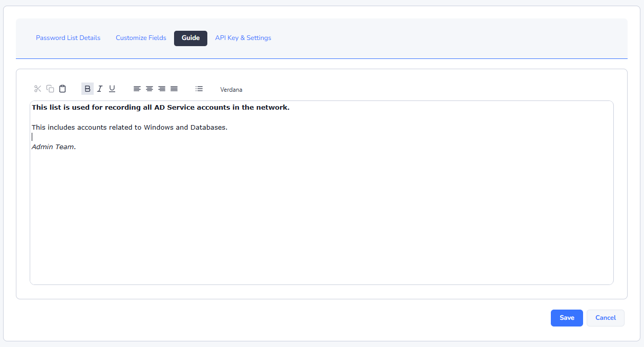Justify the text alignment

coord(174,89)
